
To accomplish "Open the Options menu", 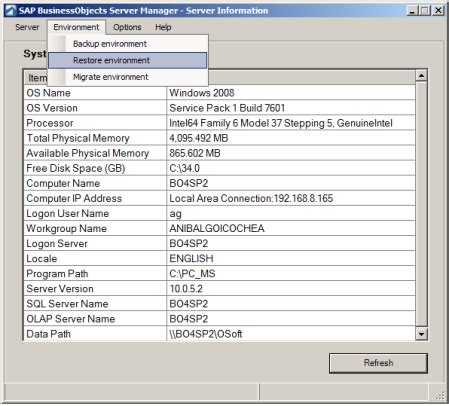I will tap(127, 27).
